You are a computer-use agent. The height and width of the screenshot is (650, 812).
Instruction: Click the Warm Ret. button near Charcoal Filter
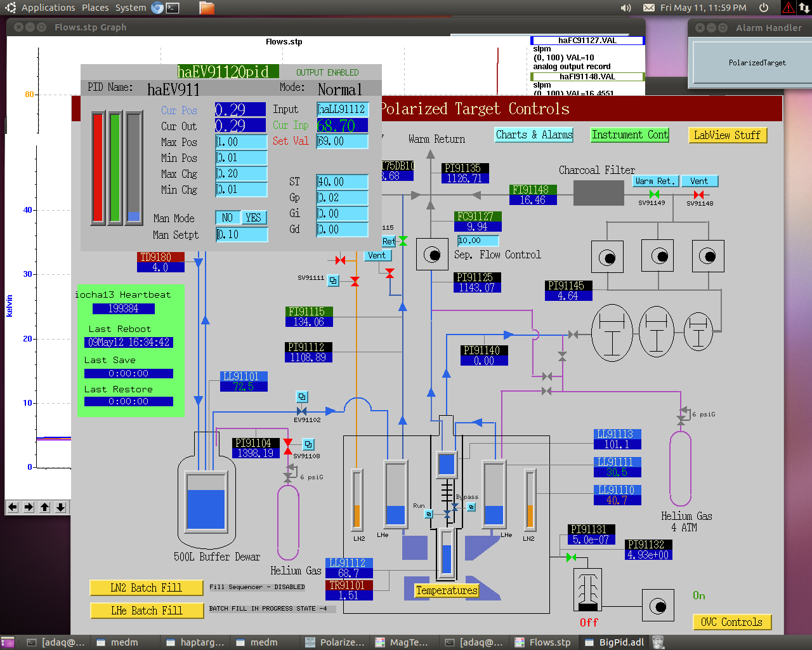655,181
